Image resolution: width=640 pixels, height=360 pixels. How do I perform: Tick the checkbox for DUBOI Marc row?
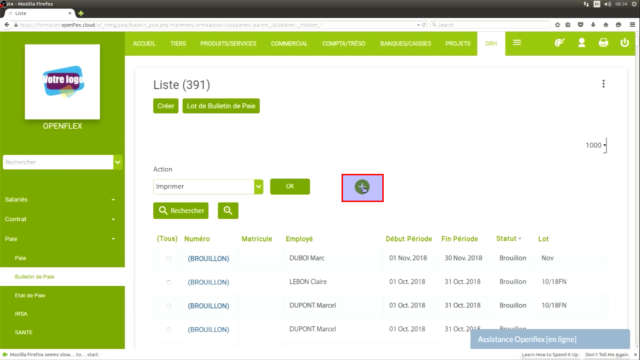point(168,258)
